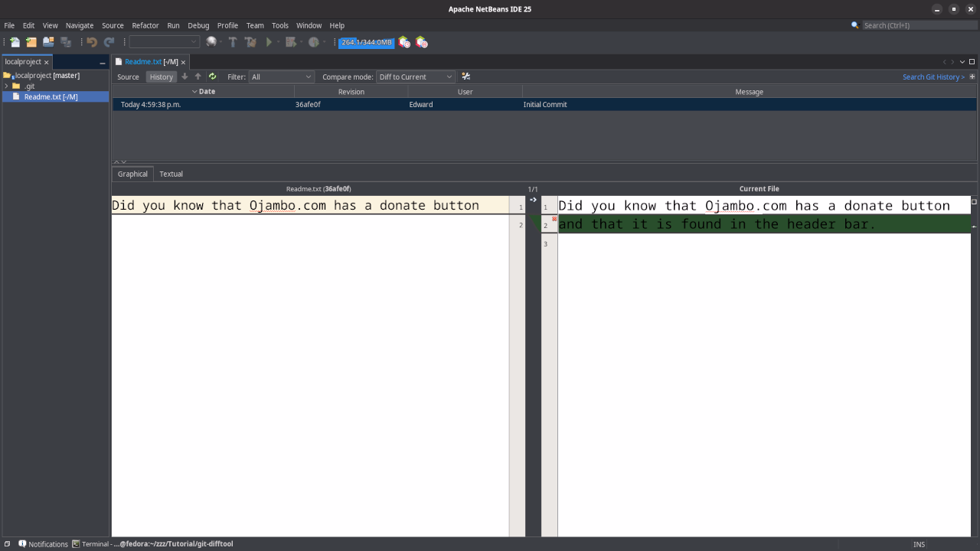The image size is (980, 551).
Task: Expand the .git folder node
Action: pos(6,86)
